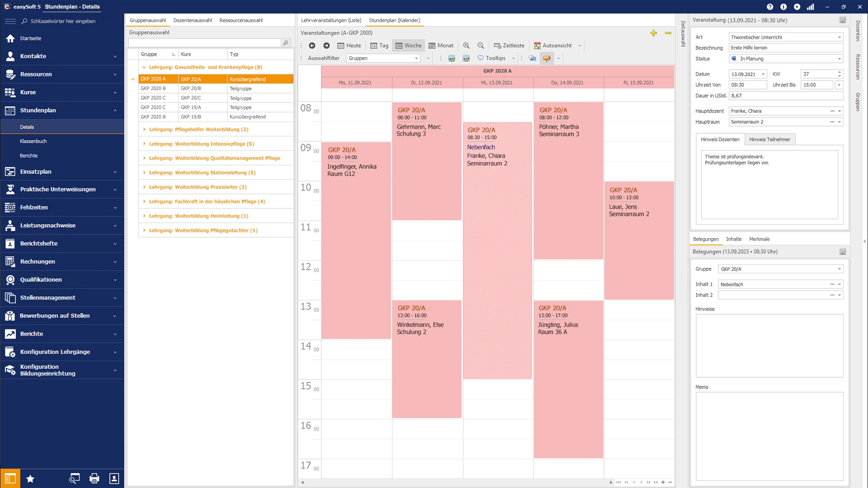
Task: Open Klassenbuch under Stundenplan menu
Action: tap(33, 141)
